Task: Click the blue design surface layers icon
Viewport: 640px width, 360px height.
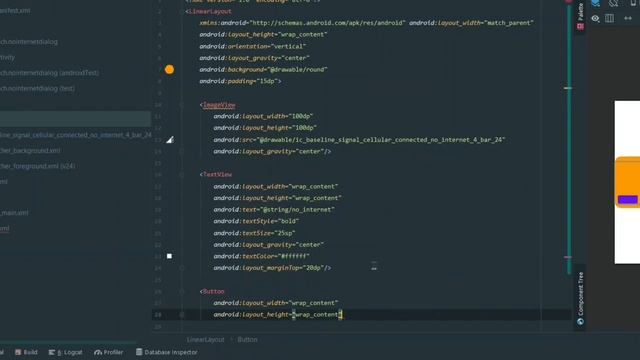Action: (x=596, y=3)
